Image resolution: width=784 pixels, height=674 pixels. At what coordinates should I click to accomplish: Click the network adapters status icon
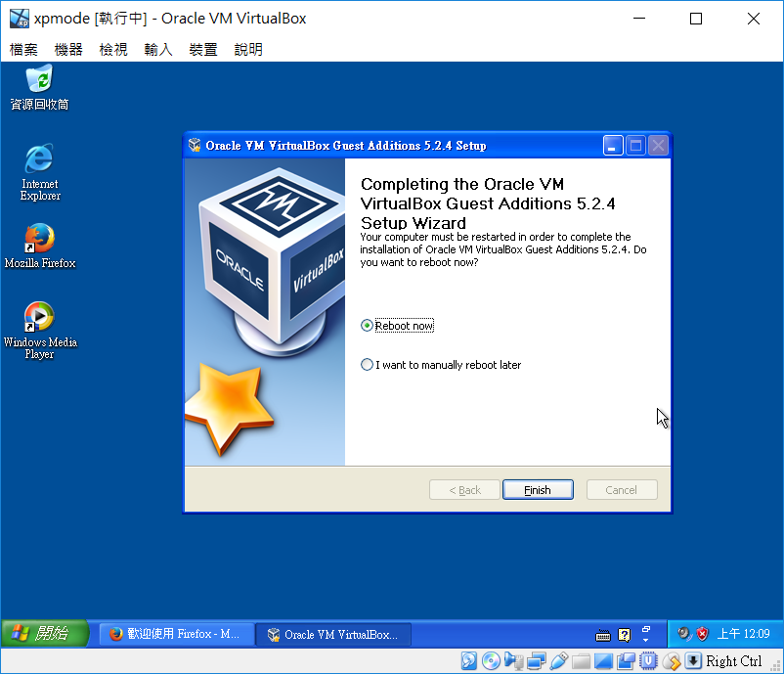tap(536, 660)
